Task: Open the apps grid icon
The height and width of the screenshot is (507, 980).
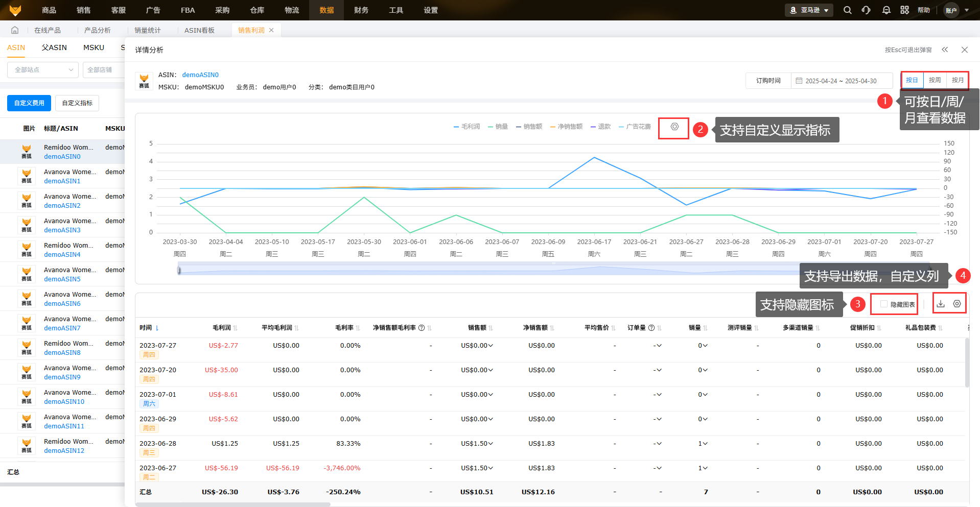Action: (x=904, y=10)
